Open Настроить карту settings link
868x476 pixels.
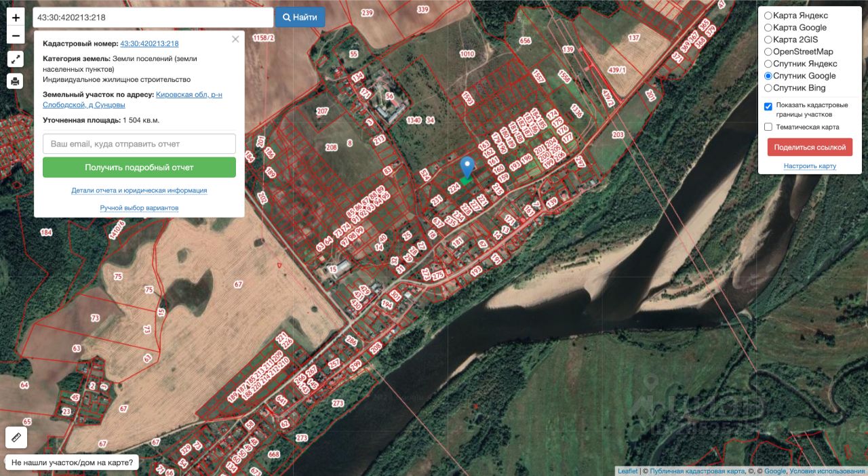pos(810,166)
